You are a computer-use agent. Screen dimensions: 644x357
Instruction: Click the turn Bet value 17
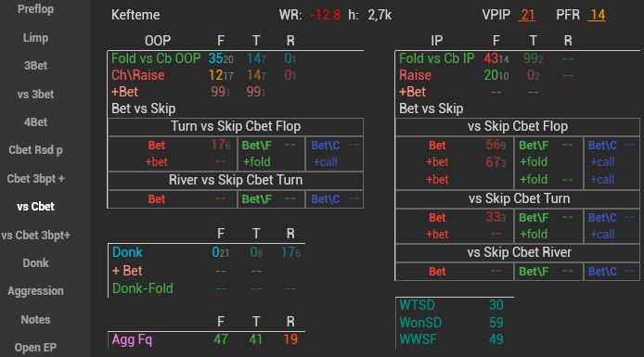pos(218,145)
